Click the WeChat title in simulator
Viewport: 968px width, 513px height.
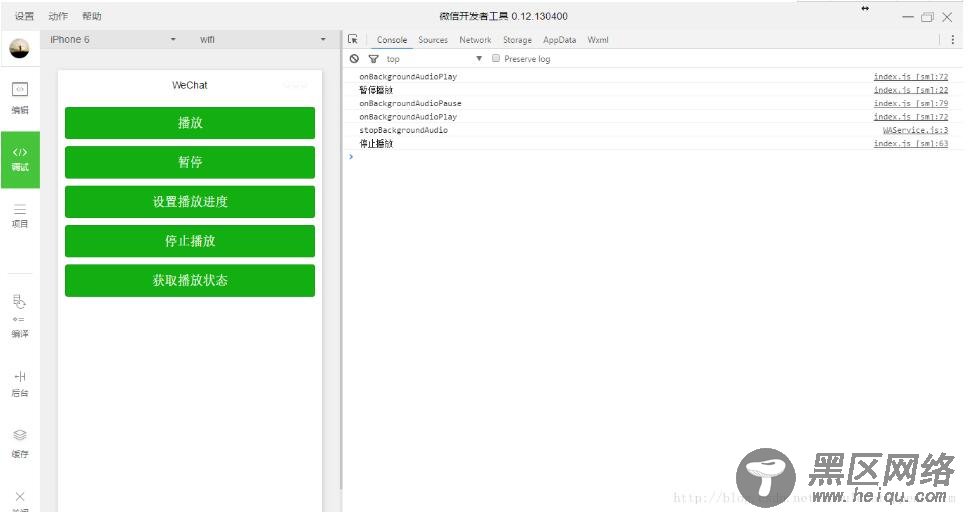(x=190, y=85)
